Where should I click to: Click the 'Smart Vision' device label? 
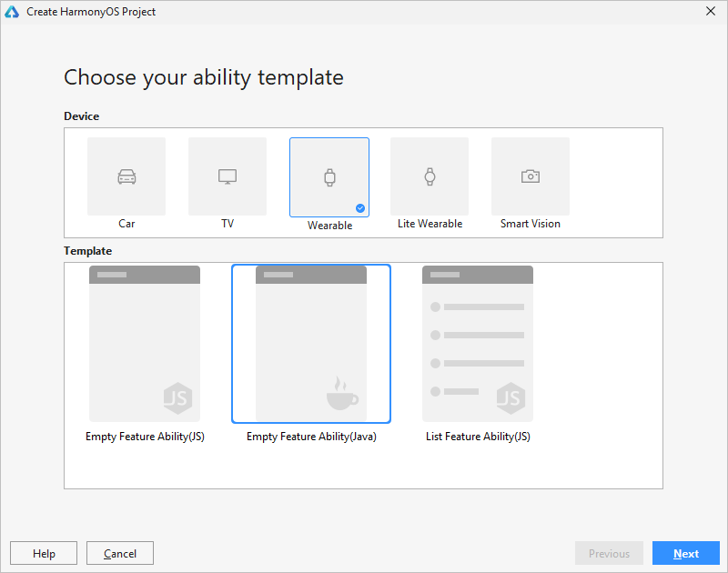531,224
